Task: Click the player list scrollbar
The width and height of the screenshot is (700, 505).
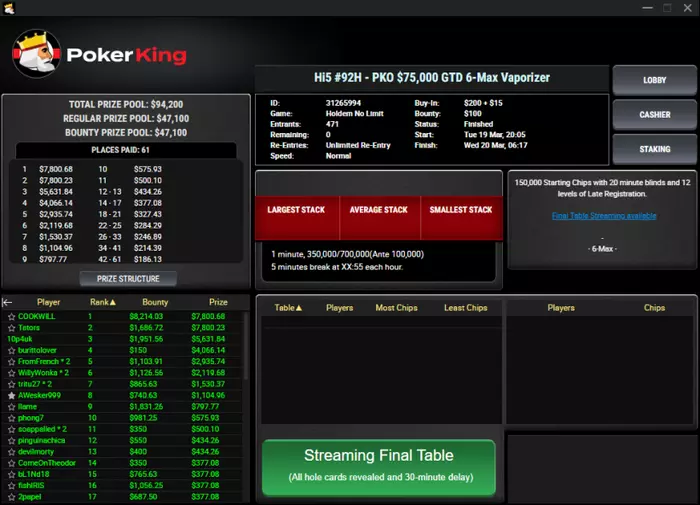Action: (x=246, y=346)
